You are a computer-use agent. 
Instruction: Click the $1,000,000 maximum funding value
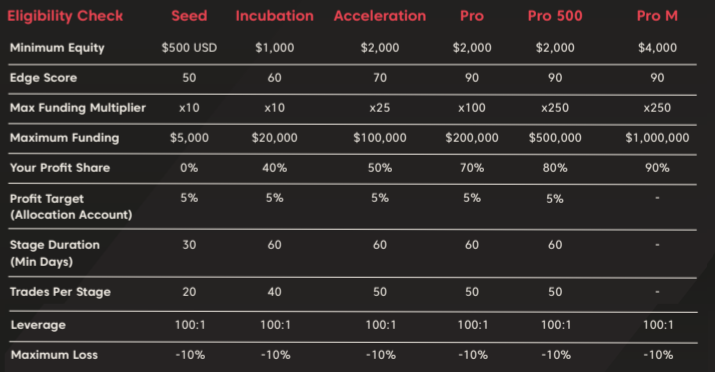click(657, 138)
